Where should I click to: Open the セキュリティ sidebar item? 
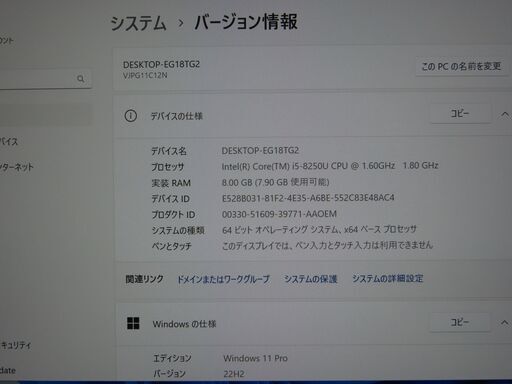tap(15, 345)
